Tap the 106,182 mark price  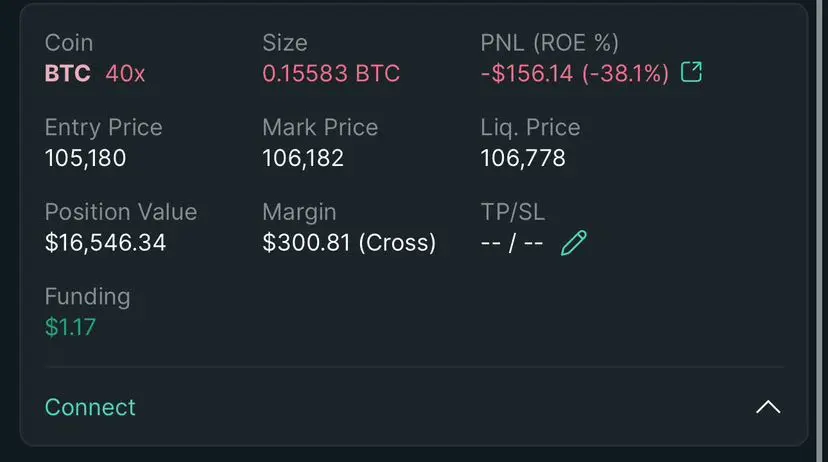303,158
